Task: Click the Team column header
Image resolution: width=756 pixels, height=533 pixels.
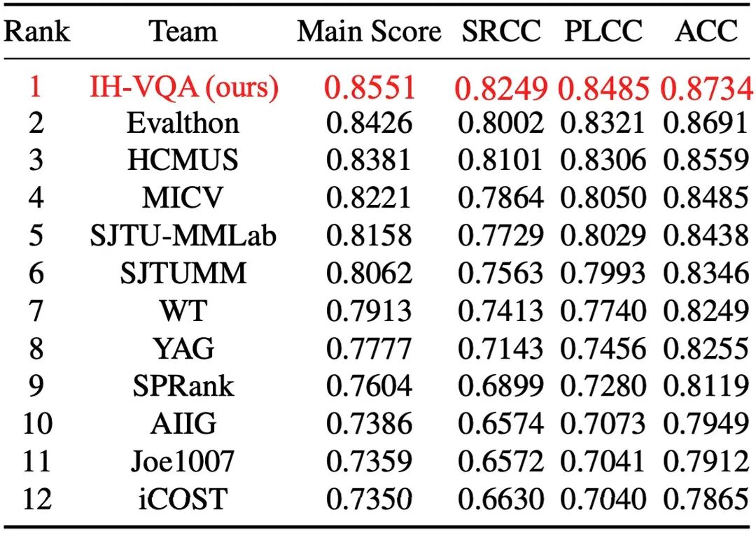Action: 183,31
